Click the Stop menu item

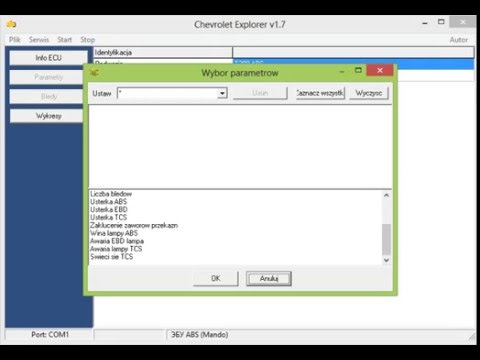[x=88, y=40]
